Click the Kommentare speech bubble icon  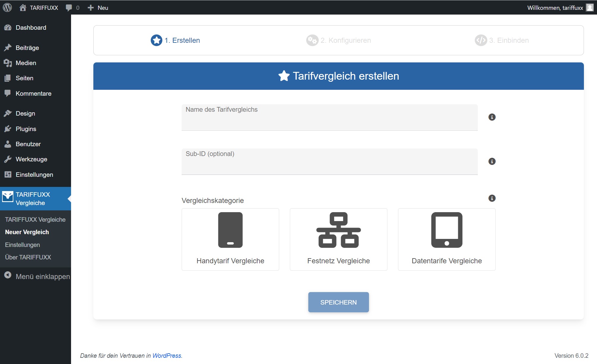(x=8, y=94)
